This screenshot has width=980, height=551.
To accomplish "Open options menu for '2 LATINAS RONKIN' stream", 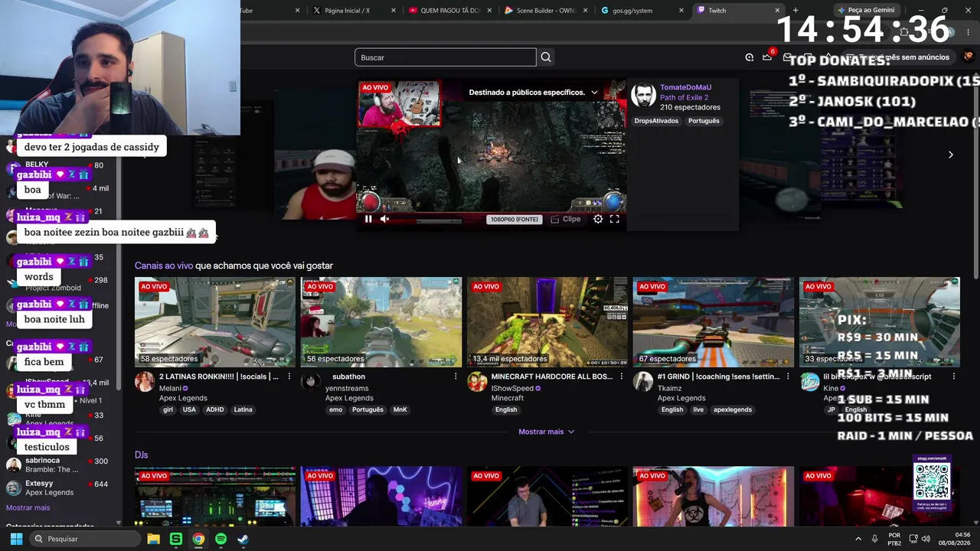I will [289, 377].
